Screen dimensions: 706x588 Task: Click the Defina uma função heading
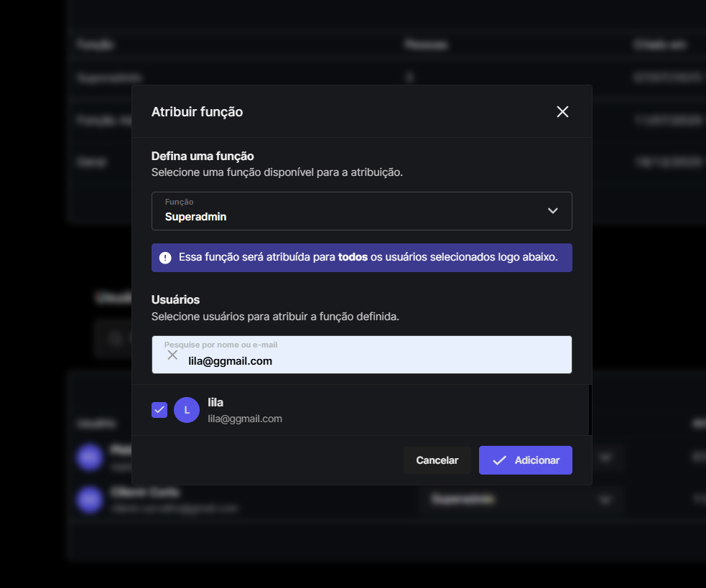coord(203,156)
